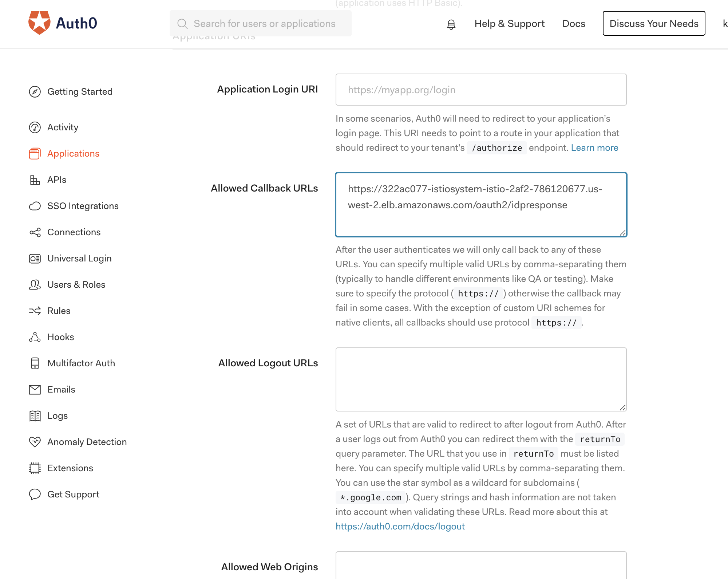The width and height of the screenshot is (728, 579).
Task: Click the Applications sidebar icon
Action: pyautogui.click(x=34, y=153)
